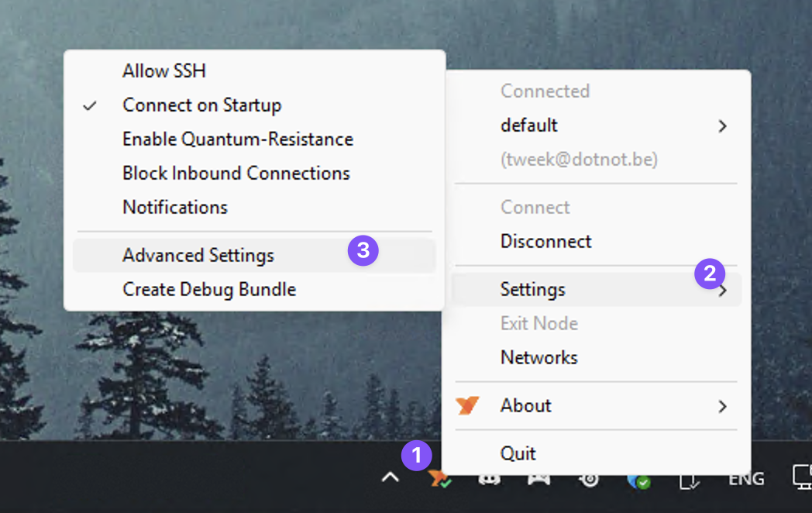The height and width of the screenshot is (513, 812).
Task: Open the Discord tray icon
Action: [x=489, y=478]
